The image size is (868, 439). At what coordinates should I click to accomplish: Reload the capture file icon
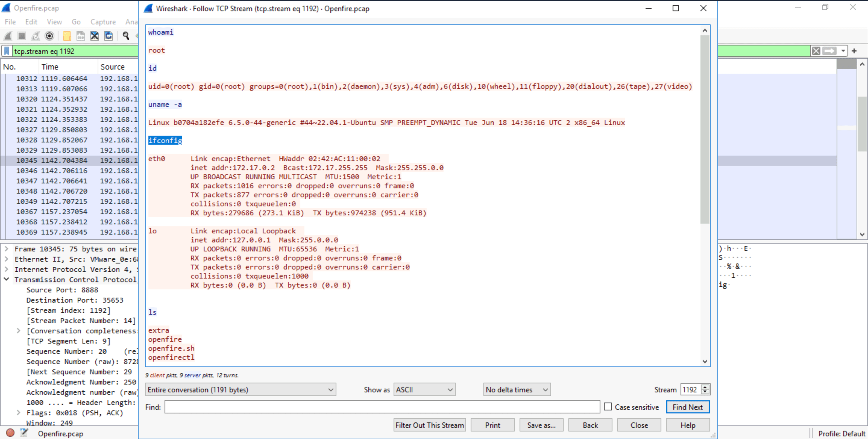(108, 36)
